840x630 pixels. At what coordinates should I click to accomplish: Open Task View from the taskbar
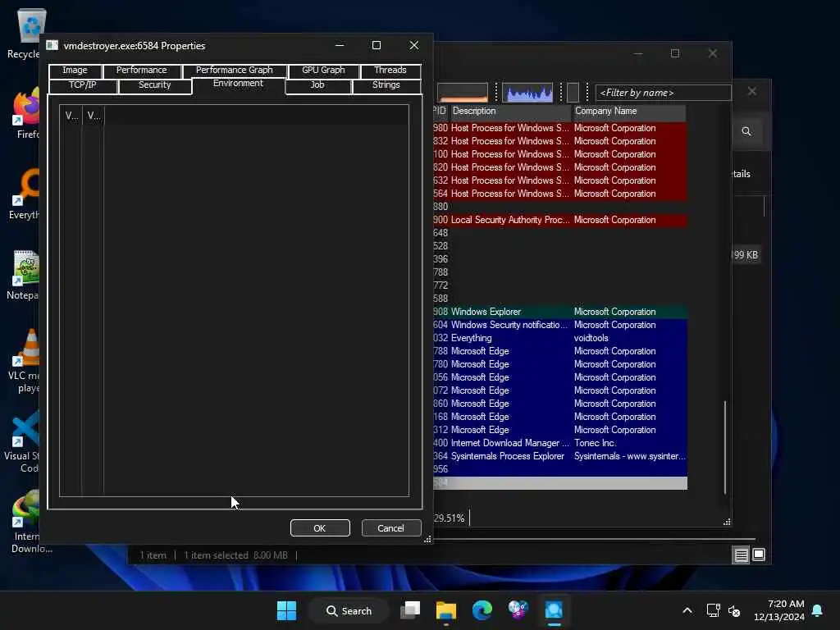(x=410, y=610)
